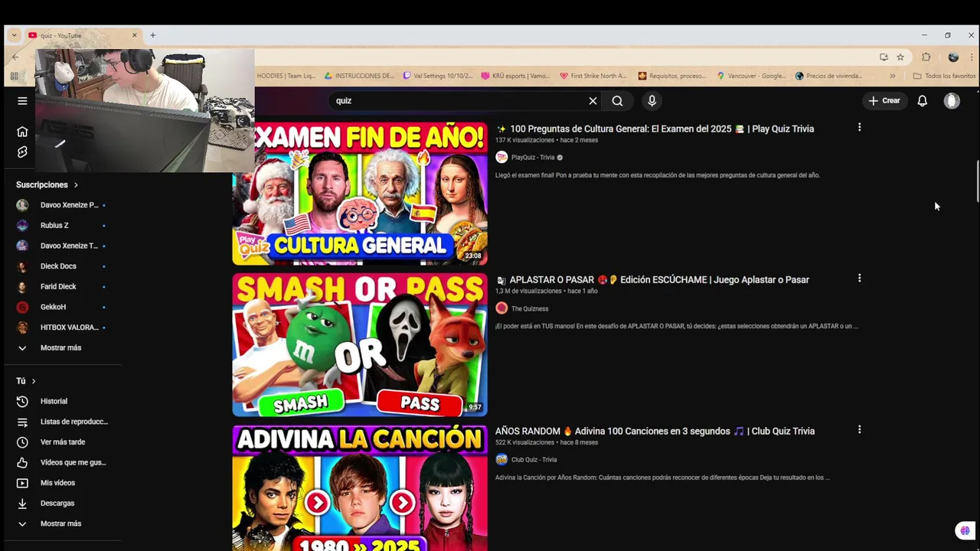Open Val Settings bookmark
Screen dimensions: 980x551
coord(439,77)
